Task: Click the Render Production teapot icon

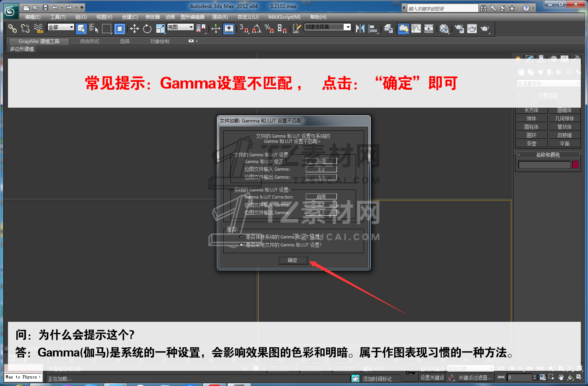Action: click(x=485, y=28)
